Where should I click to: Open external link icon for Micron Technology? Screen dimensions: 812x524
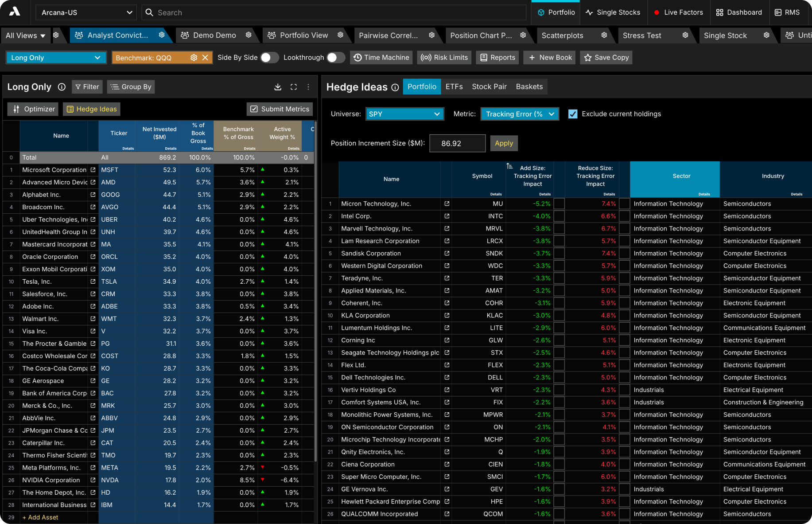tap(447, 204)
